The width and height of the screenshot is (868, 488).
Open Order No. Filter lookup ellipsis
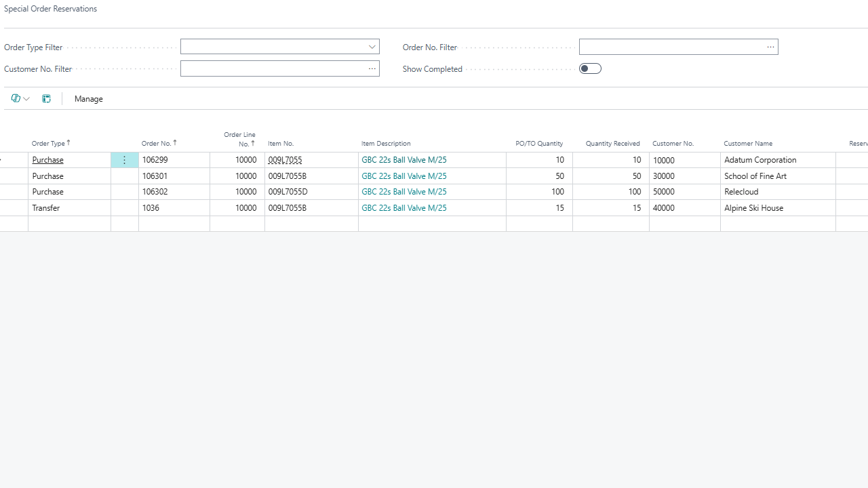[x=770, y=47]
